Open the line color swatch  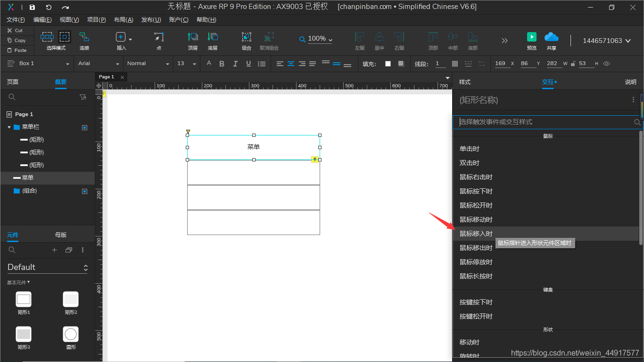point(455,64)
